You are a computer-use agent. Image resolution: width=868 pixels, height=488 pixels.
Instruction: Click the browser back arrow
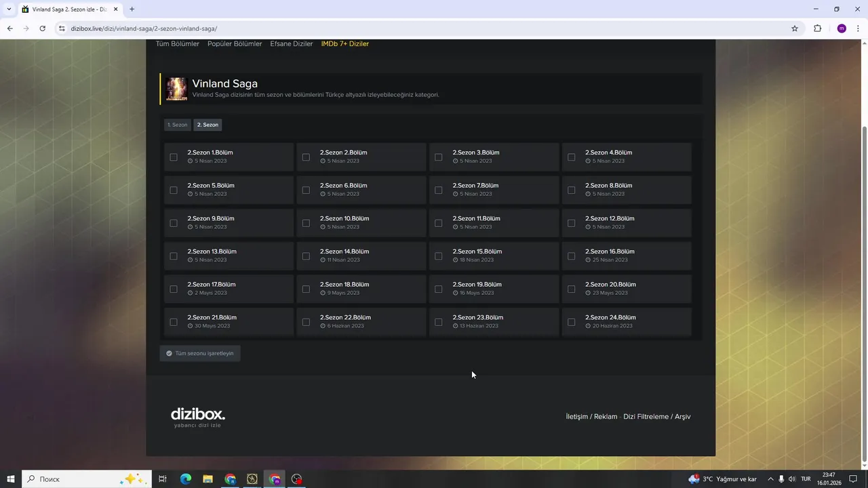pos(9,28)
